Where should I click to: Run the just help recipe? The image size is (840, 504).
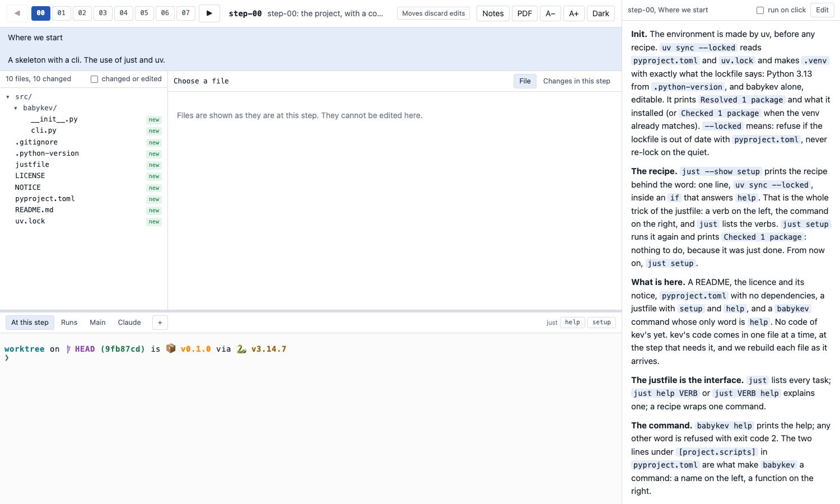pyautogui.click(x=572, y=323)
